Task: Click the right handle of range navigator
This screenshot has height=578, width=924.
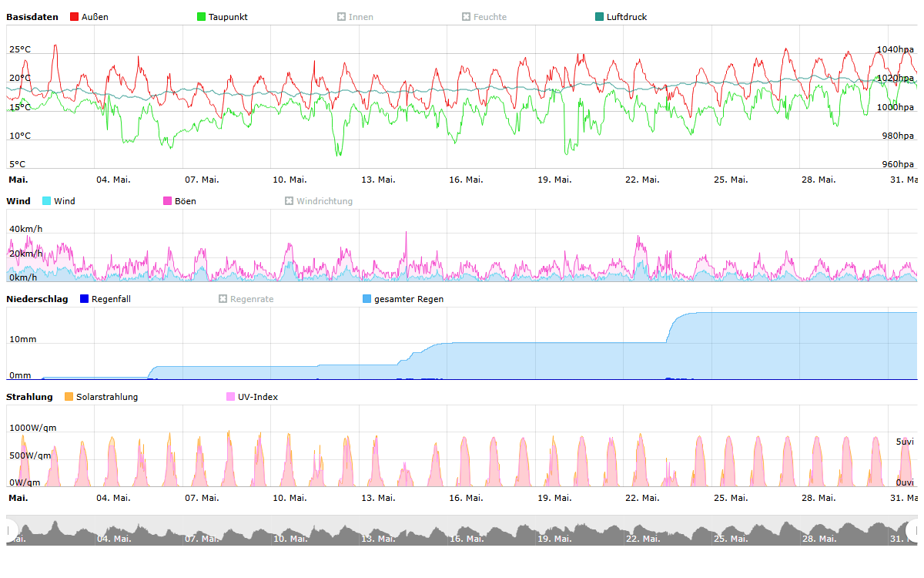Action: coord(915,530)
